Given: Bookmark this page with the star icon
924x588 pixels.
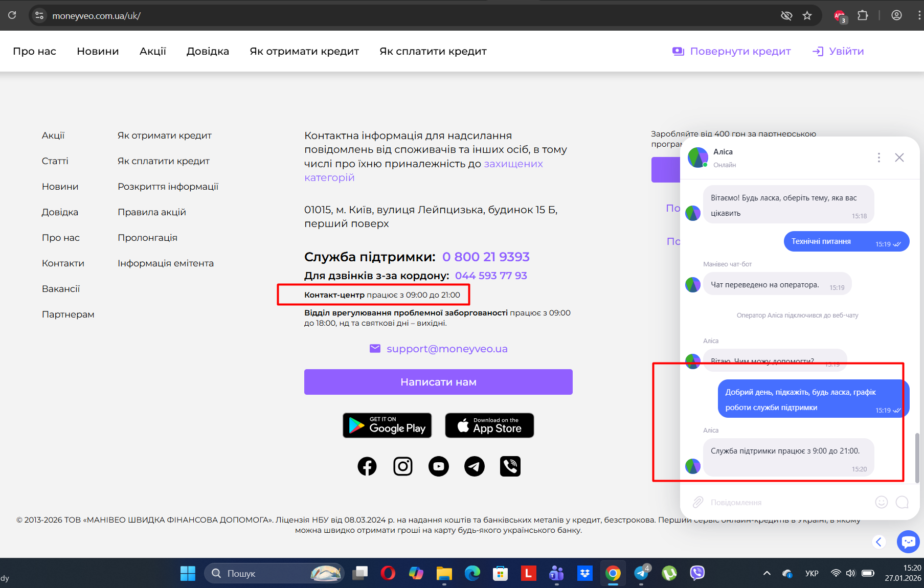Looking at the screenshot, I should [807, 15].
